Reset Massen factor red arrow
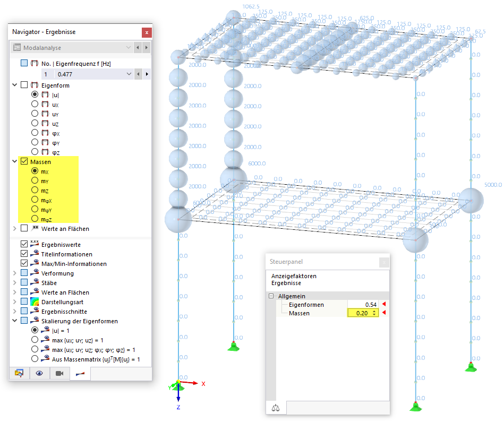The height and width of the screenshot is (422, 504). 383,313
